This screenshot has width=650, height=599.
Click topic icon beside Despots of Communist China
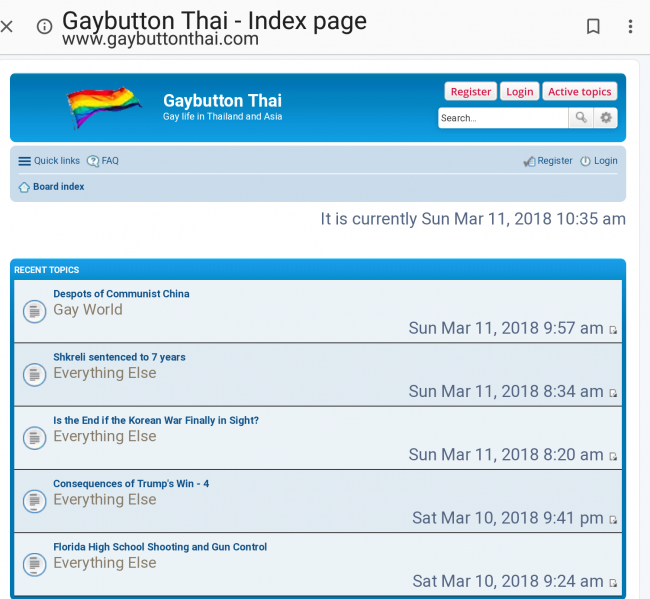(x=34, y=311)
